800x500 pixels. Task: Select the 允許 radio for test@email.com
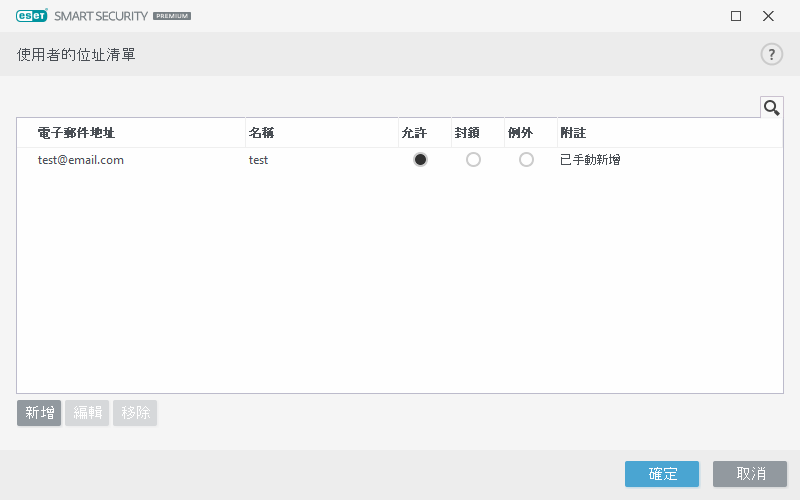point(420,160)
